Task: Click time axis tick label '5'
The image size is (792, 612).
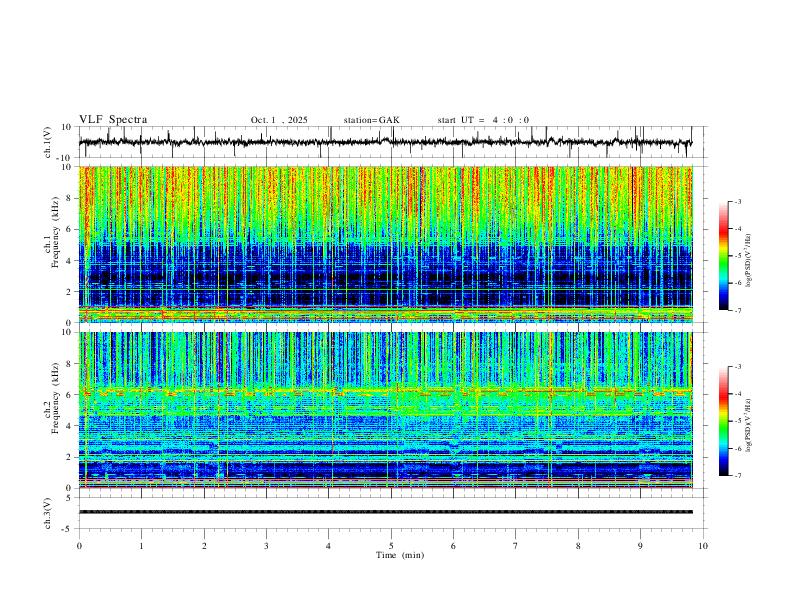Action: coord(391,546)
